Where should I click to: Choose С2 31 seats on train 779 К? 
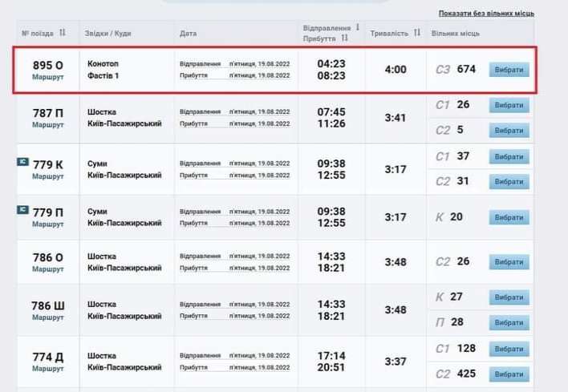(509, 182)
